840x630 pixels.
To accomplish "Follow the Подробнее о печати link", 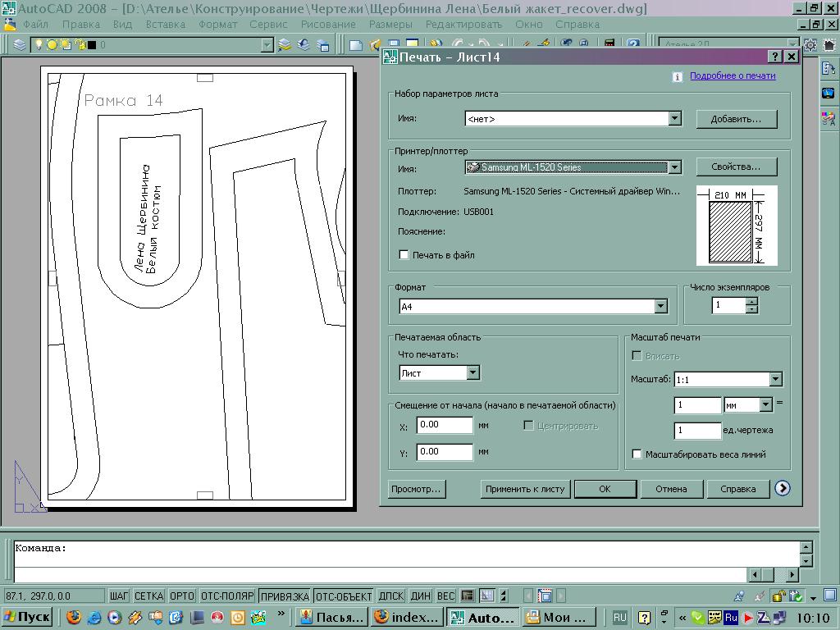I will pyautogui.click(x=733, y=75).
